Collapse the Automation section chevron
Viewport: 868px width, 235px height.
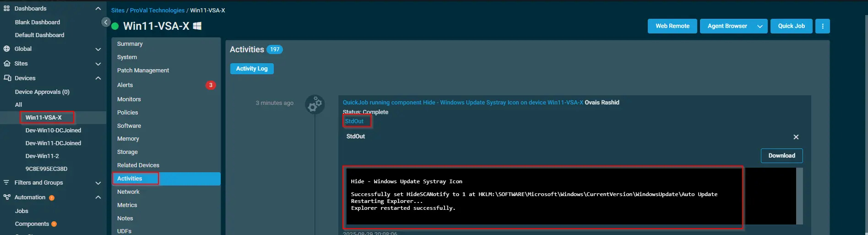click(98, 197)
